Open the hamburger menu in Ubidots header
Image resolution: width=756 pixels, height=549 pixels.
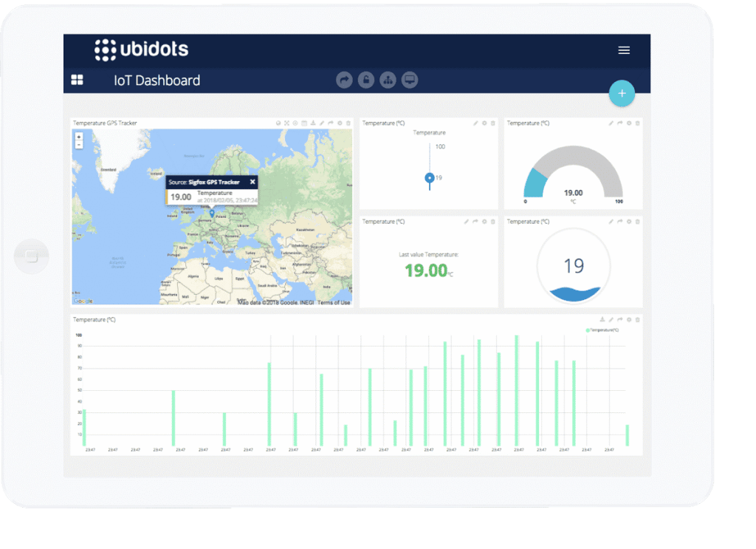(624, 50)
